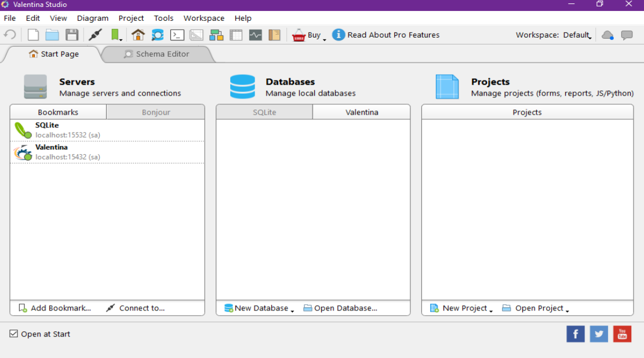Open the diagram editor blocks icon

pyautogui.click(x=216, y=35)
